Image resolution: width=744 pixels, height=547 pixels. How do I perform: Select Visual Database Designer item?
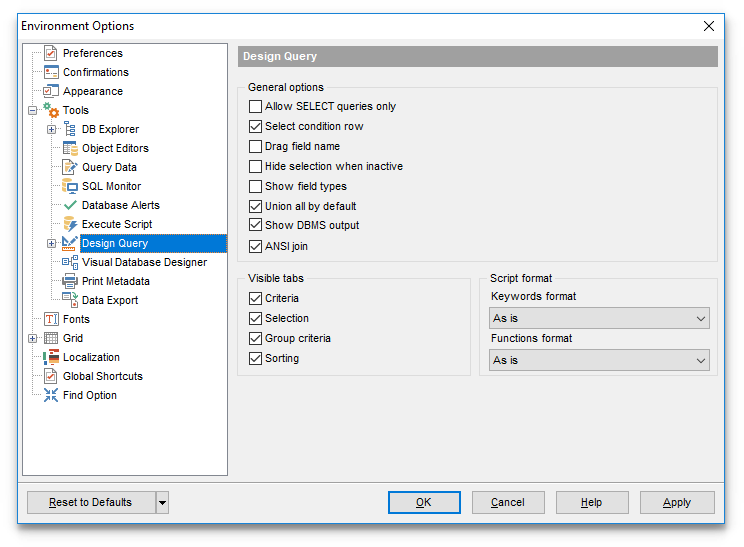(x=144, y=262)
